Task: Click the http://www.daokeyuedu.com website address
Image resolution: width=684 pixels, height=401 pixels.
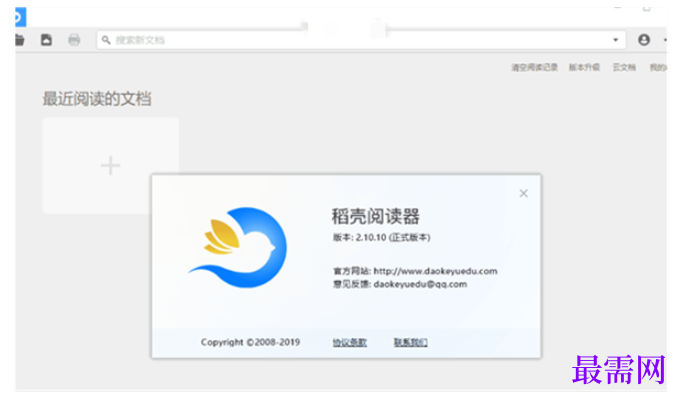Action: [435, 271]
